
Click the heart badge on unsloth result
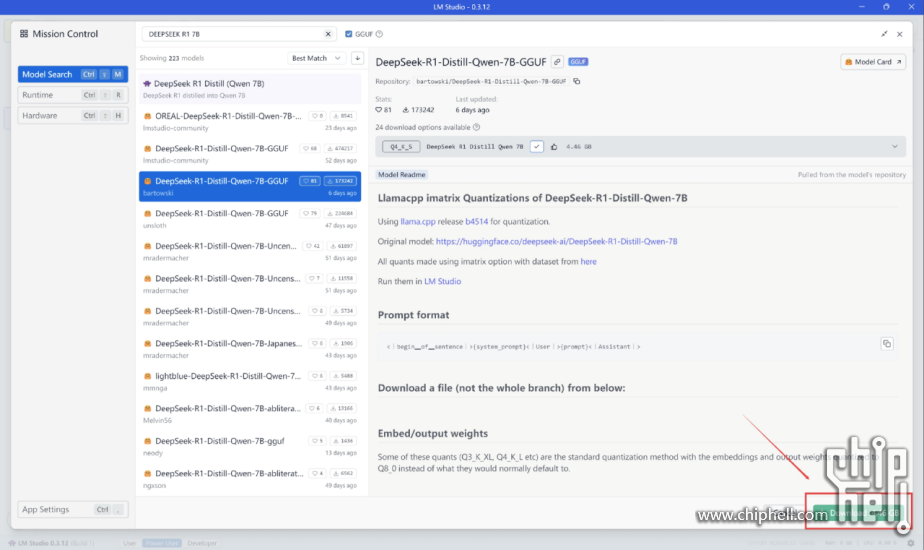[x=312, y=213]
